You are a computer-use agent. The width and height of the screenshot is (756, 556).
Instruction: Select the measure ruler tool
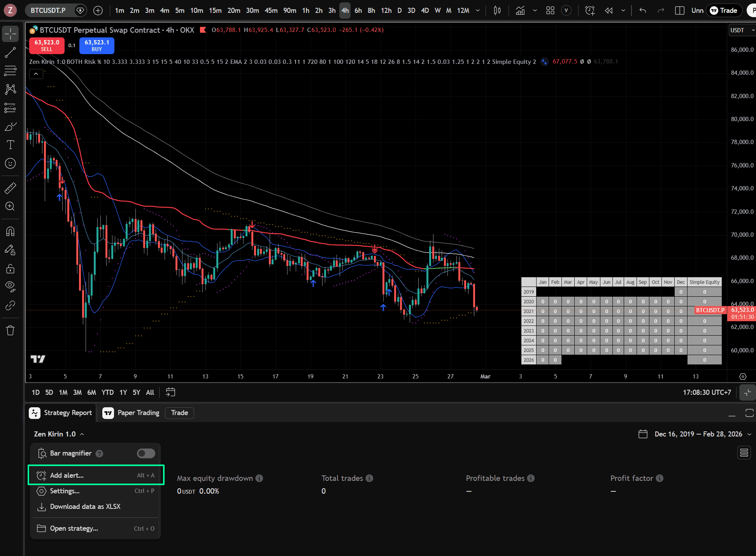pyautogui.click(x=11, y=188)
